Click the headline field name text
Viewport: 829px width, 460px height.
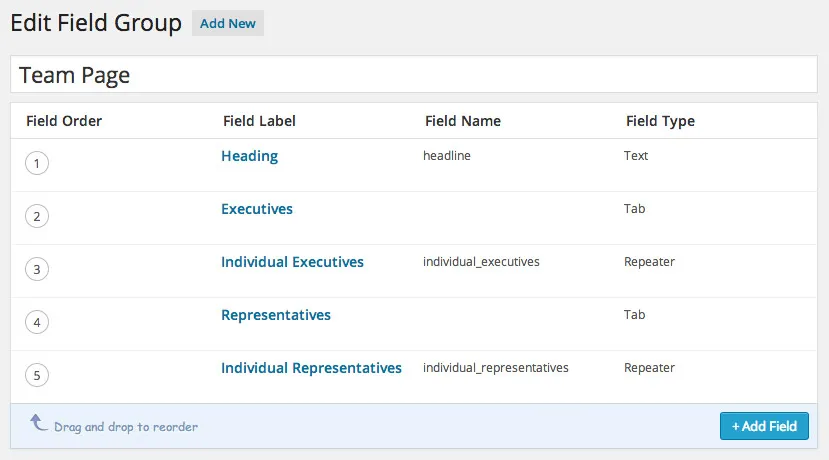[x=447, y=156]
